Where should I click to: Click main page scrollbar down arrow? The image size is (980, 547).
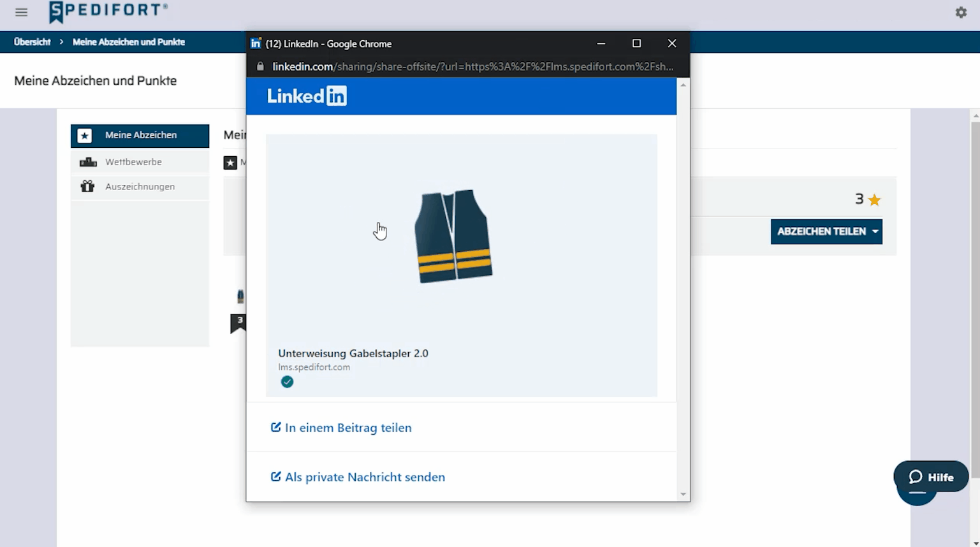point(975,543)
